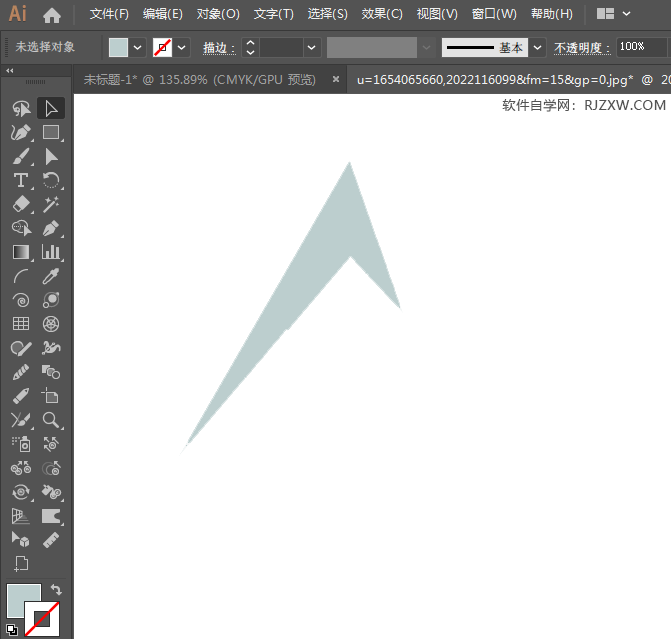Open the fill color dropdown in control bar
Screen dimensions: 671x639
138,47
